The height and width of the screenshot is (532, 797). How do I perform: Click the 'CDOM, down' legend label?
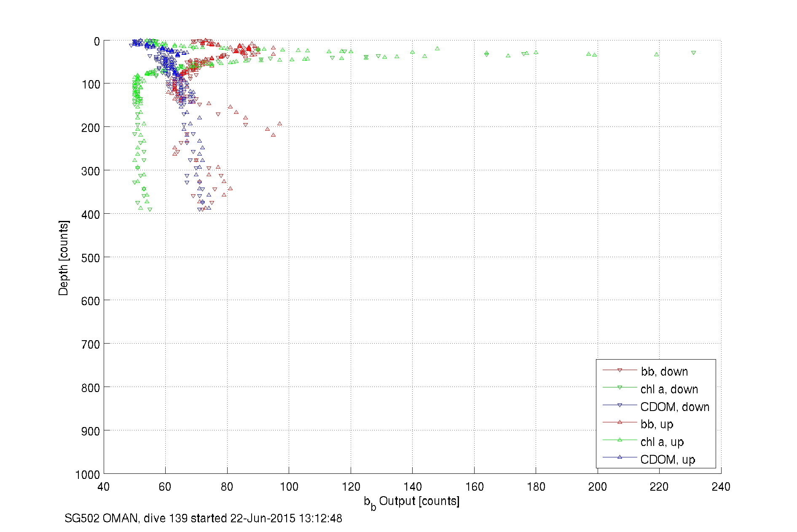pyautogui.click(x=675, y=407)
